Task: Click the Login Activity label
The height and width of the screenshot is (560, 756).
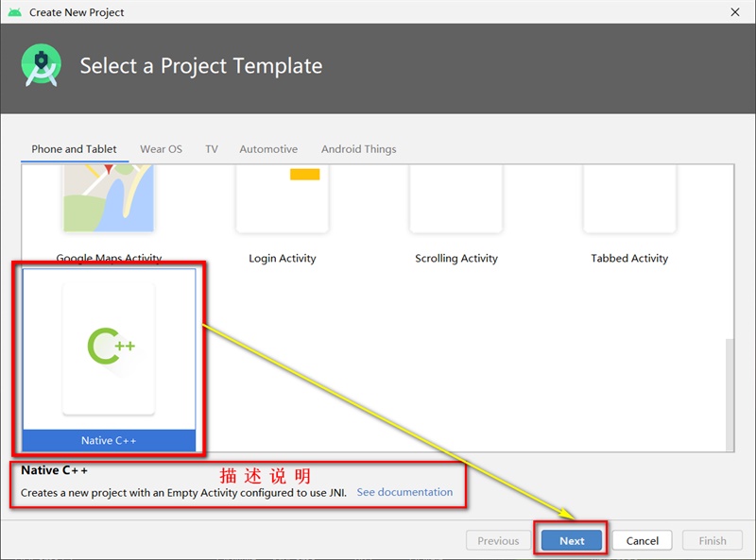Action: click(283, 259)
